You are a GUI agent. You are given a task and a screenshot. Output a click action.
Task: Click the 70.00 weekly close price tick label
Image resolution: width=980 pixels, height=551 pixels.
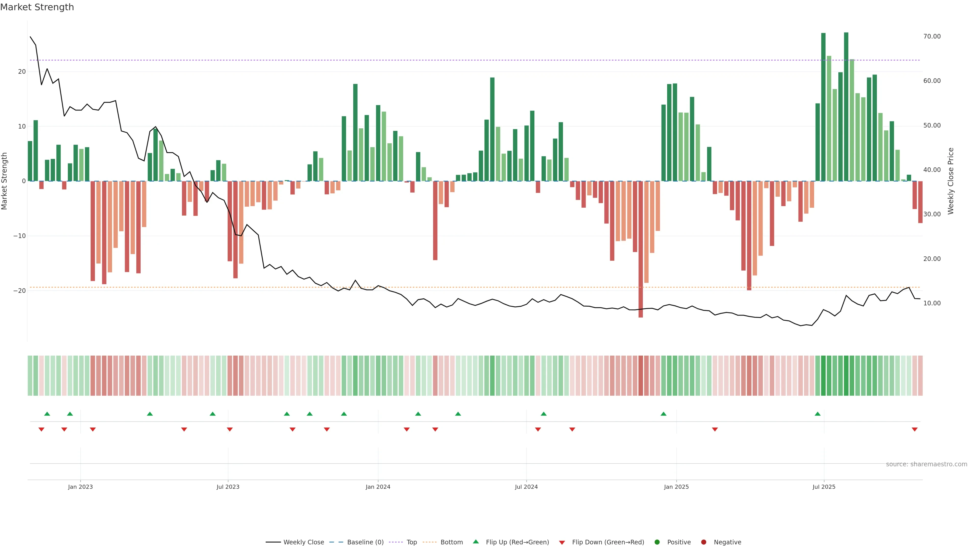[x=932, y=36]
